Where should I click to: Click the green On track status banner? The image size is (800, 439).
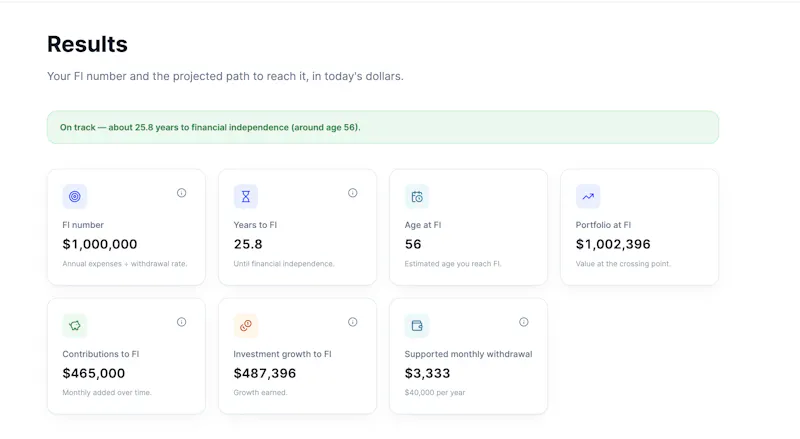point(383,127)
